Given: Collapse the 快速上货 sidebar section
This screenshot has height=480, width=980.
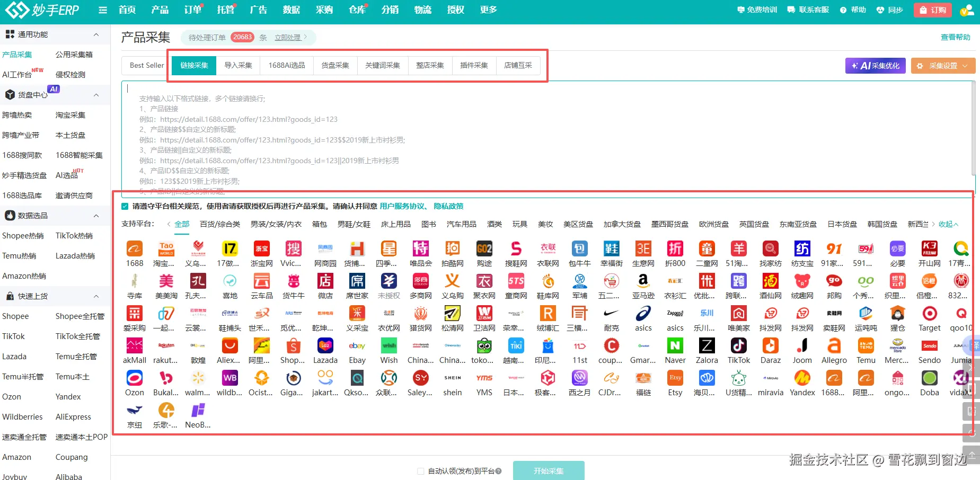Looking at the screenshot, I should point(96,296).
